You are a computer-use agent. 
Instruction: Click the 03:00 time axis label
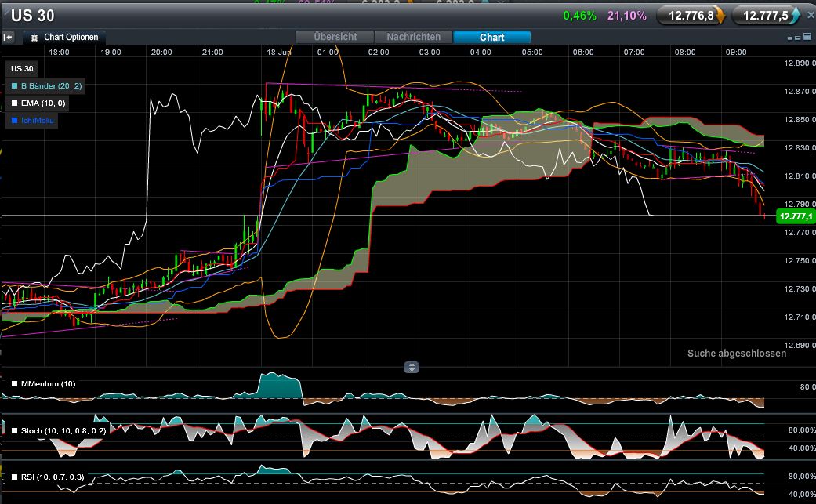tap(430, 52)
